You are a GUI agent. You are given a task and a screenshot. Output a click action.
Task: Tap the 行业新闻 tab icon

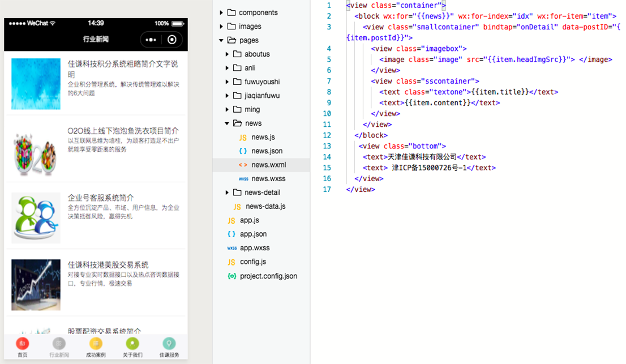point(59,343)
